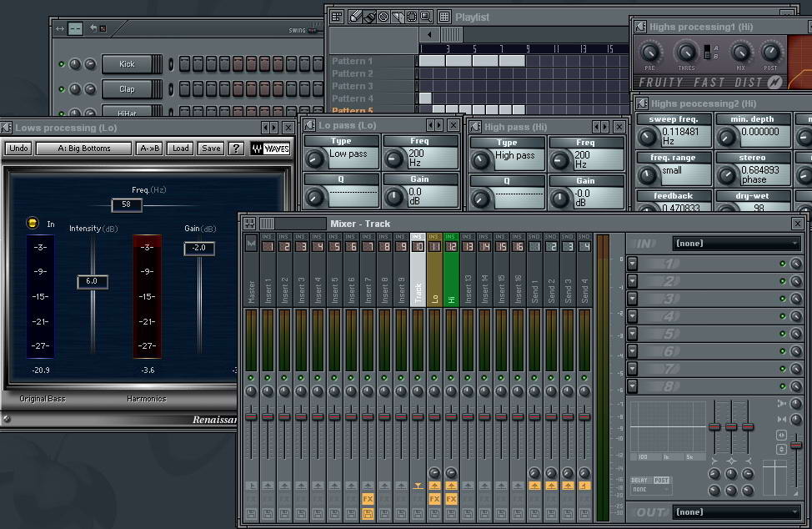Select the pencil draw tool in Playlist

click(355, 17)
